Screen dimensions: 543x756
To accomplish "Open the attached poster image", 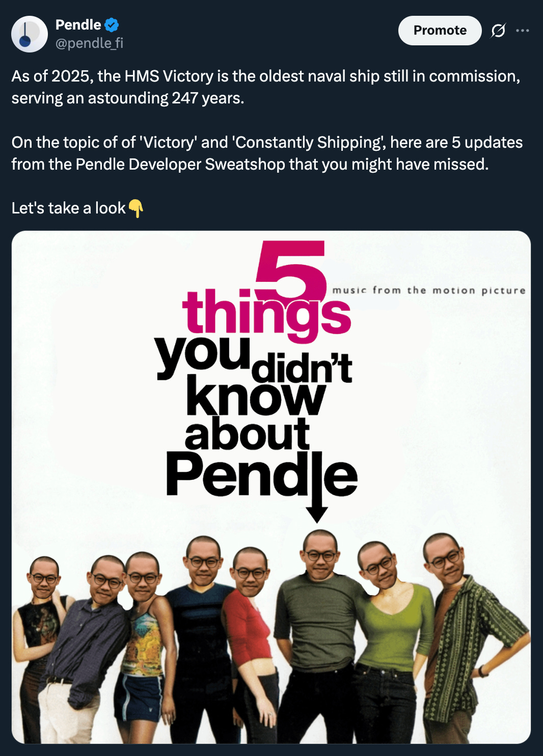I will click(x=271, y=487).
